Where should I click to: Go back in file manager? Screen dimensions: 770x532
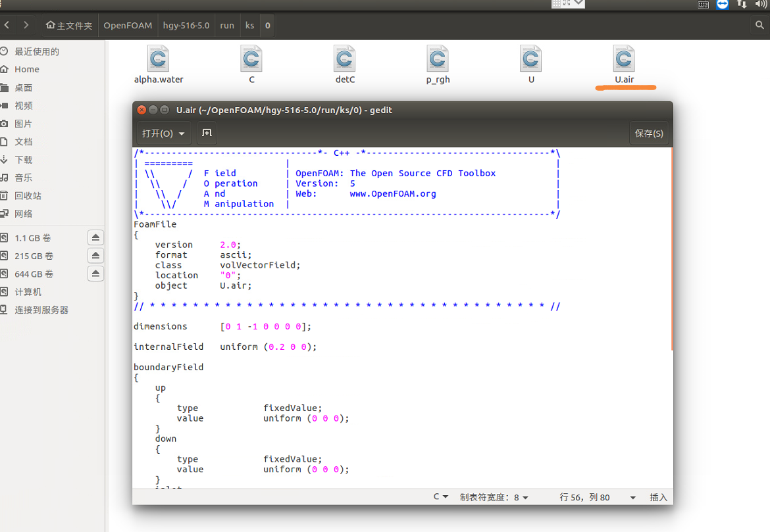7,25
